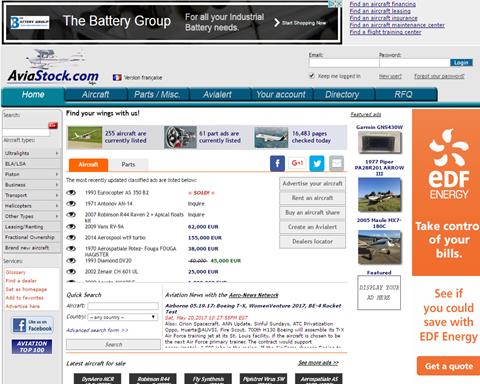
Task: View eye icon for 2007 Robinson R44 Raven 2
Action: 71,215
